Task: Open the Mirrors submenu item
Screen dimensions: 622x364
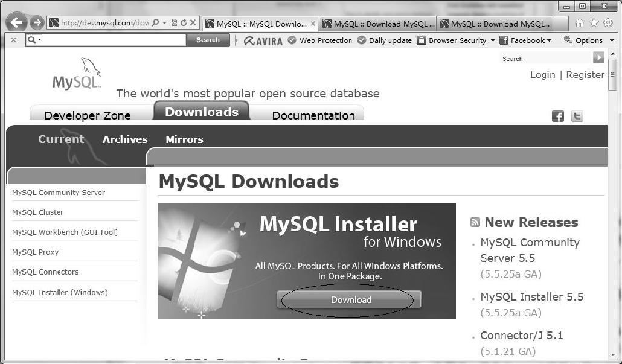Action: pos(184,139)
